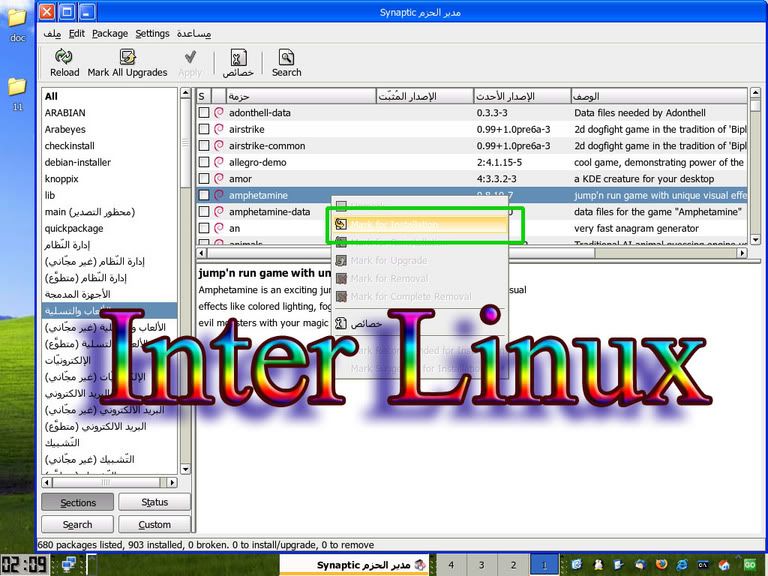
Task: Click the Status filter button
Action: 154,502
